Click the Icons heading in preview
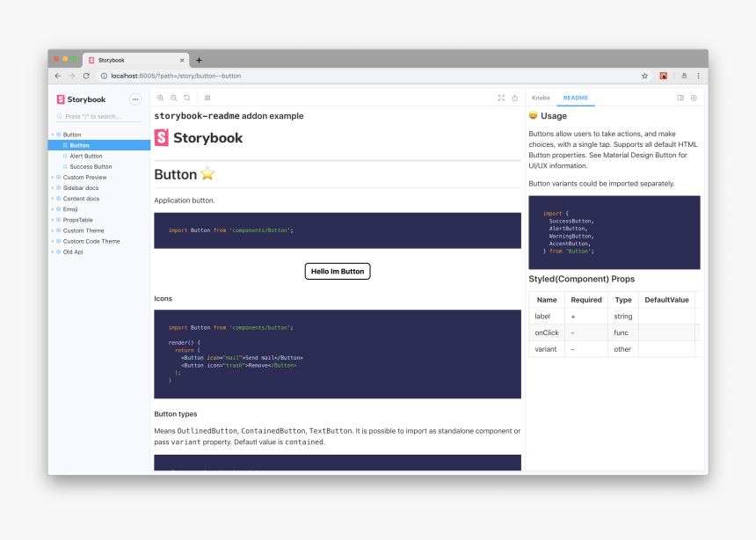 click(x=163, y=299)
